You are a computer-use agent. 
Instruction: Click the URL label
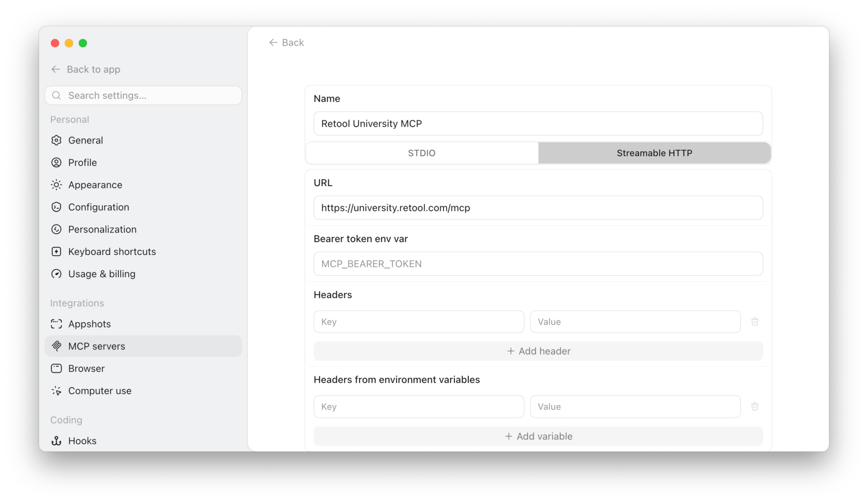coord(323,183)
